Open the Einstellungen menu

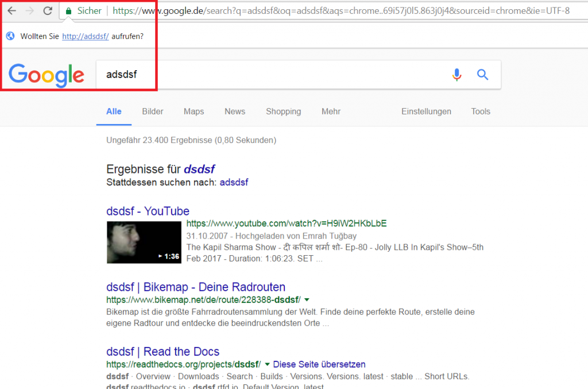tap(427, 111)
